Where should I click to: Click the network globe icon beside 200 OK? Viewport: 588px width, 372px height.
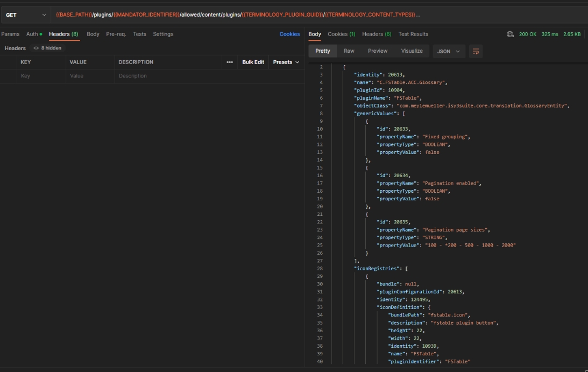510,34
